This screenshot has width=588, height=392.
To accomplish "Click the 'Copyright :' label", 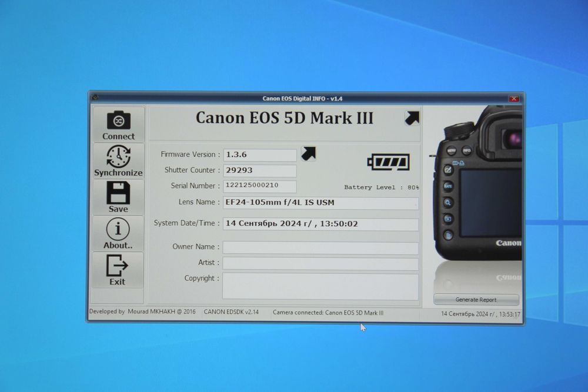I will 202,279.
